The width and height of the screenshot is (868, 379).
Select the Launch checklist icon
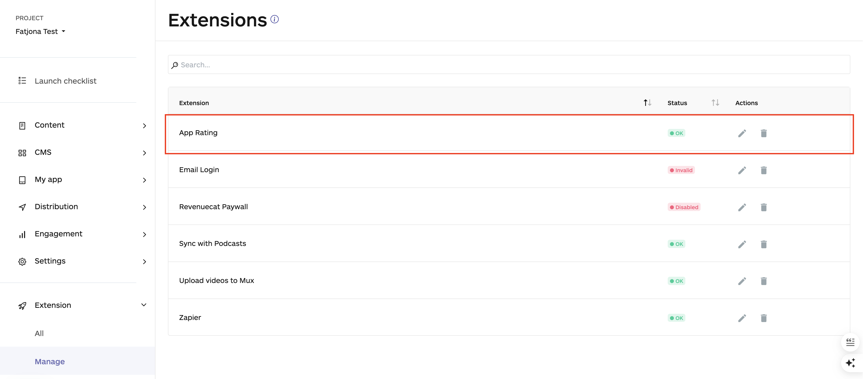point(22,81)
